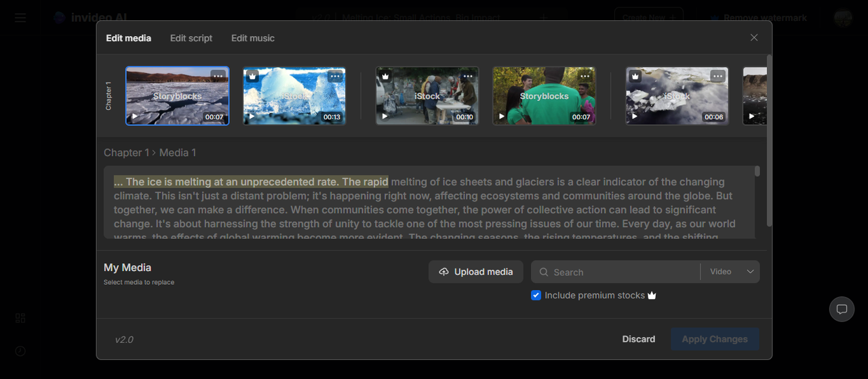Click Remove watermark in background header
Image resolution: width=868 pixels, height=379 pixels.
(759, 18)
